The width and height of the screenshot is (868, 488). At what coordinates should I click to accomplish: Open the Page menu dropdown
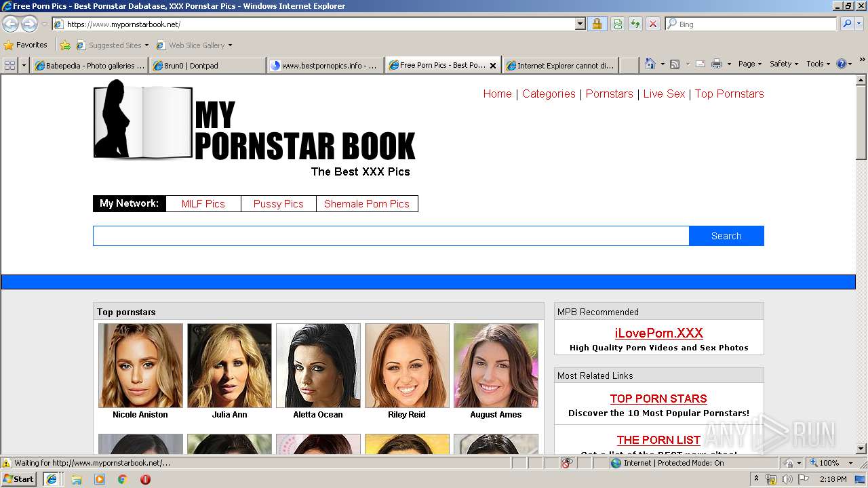pyautogui.click(x=750, y=64)
